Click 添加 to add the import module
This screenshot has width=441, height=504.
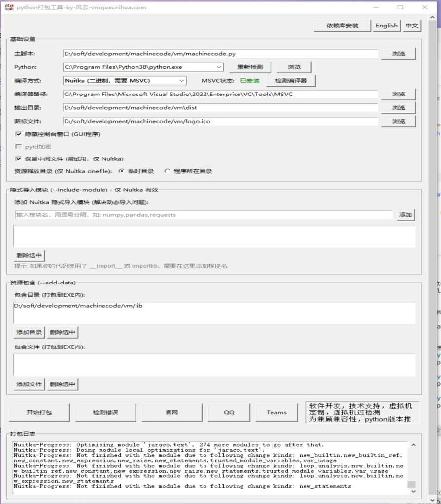(406, 215)
